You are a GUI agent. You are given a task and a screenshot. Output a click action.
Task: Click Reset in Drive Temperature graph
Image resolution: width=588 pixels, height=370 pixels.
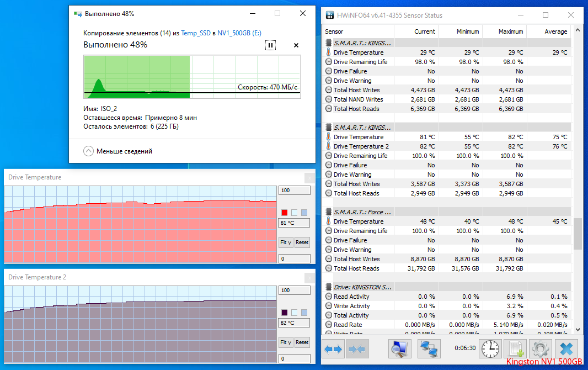point(302,242)
